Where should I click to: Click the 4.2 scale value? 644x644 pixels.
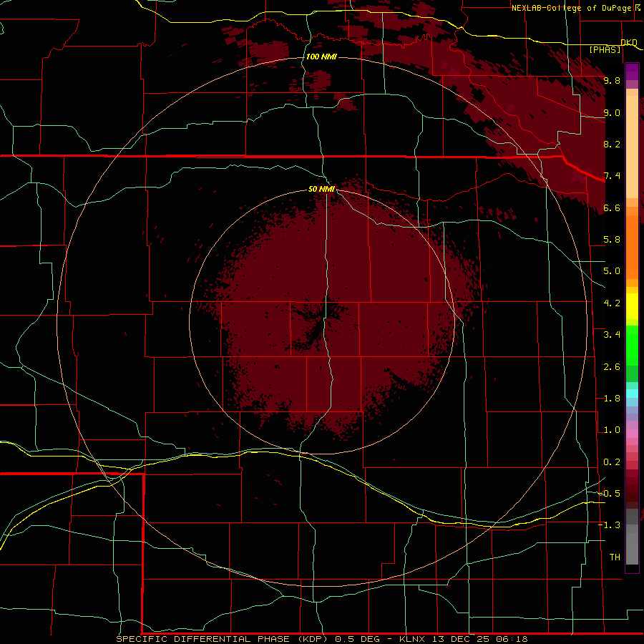point(612,303)
